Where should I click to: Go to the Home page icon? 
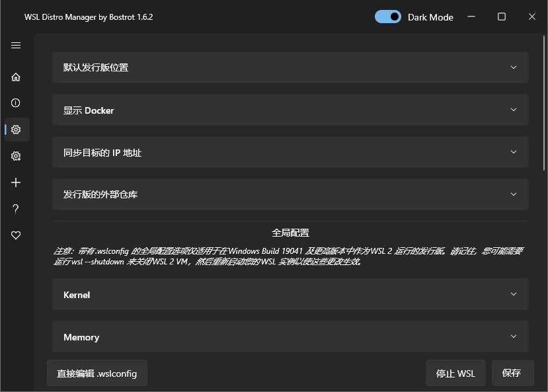click(x=16, y=77)
